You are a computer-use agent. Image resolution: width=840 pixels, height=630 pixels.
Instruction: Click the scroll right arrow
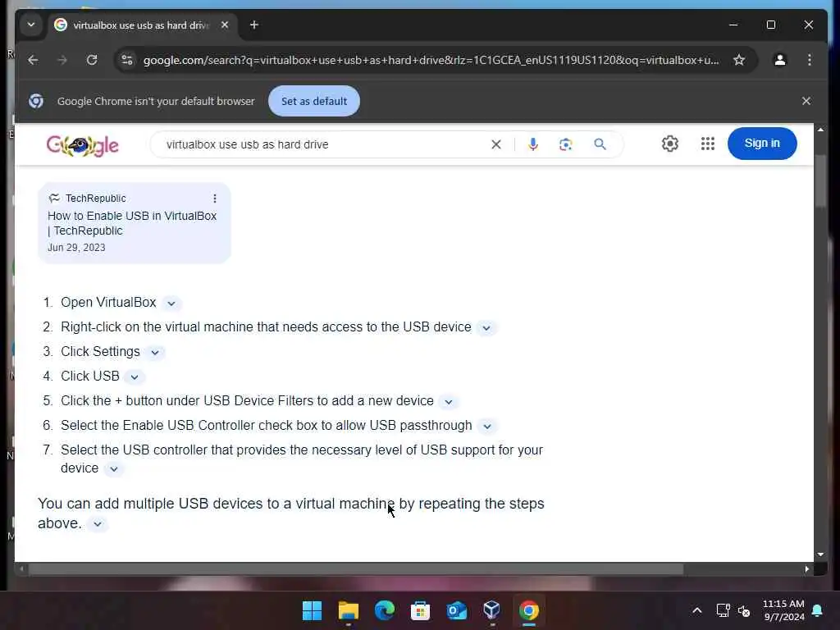coord(807,569)
